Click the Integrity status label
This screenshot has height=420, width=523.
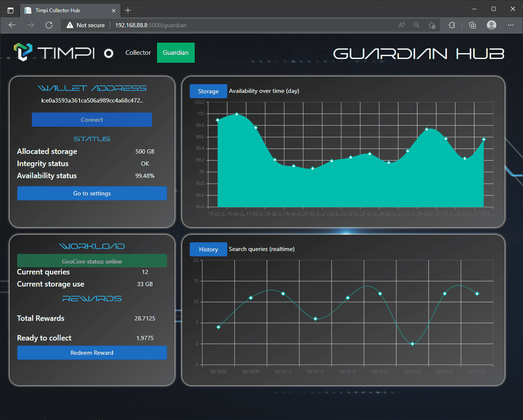[43, 164]
